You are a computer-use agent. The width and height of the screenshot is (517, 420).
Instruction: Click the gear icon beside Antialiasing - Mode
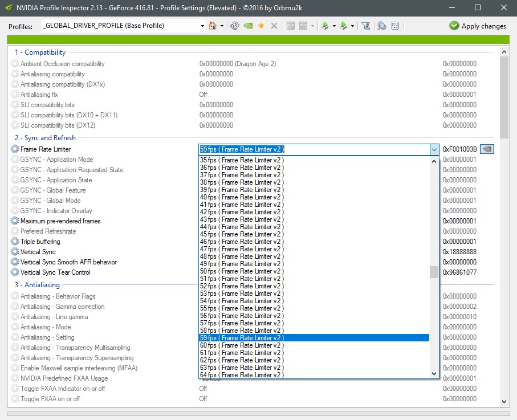pos(15,327)
